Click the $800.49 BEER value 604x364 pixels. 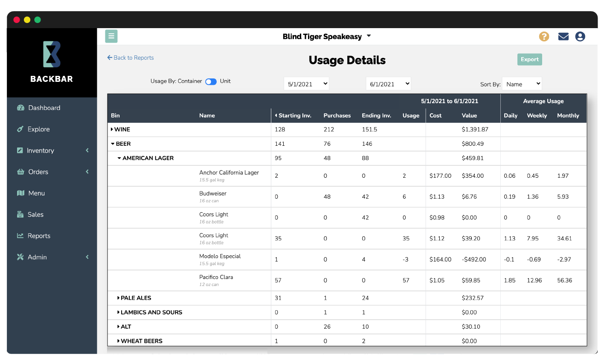click(472, 144)
